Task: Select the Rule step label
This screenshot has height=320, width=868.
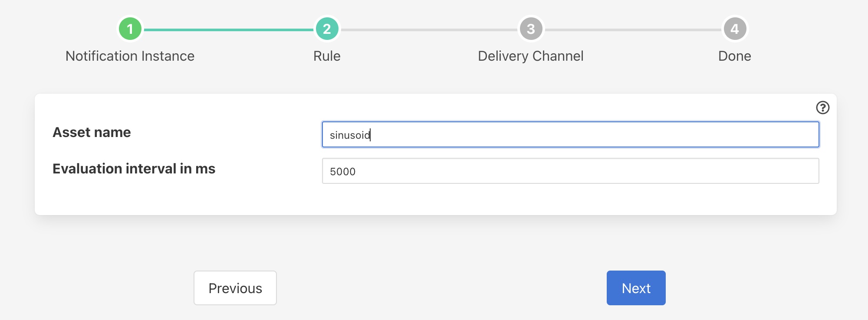Action: (327, 56)
